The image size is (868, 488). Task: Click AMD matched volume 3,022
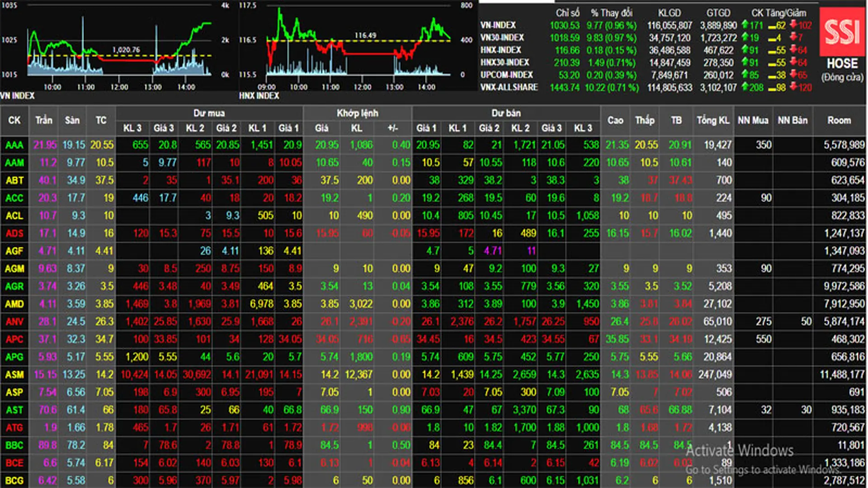(x=361, y=304)
